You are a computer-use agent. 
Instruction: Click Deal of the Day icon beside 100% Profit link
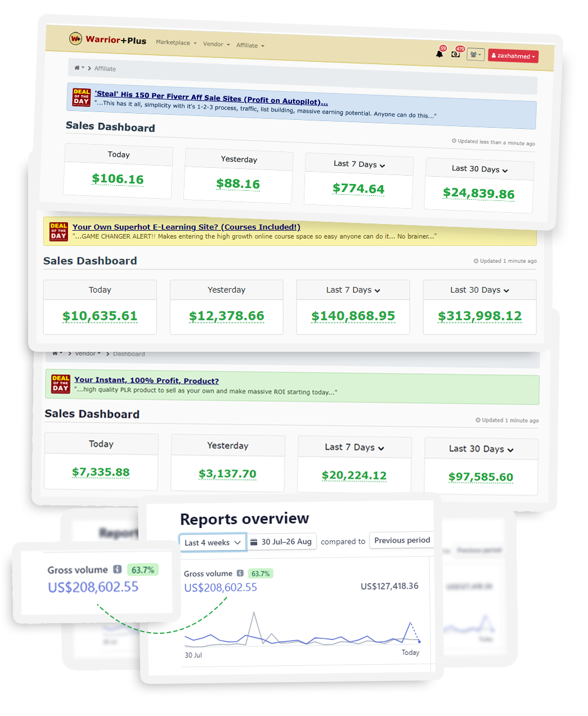pos(61,384)
